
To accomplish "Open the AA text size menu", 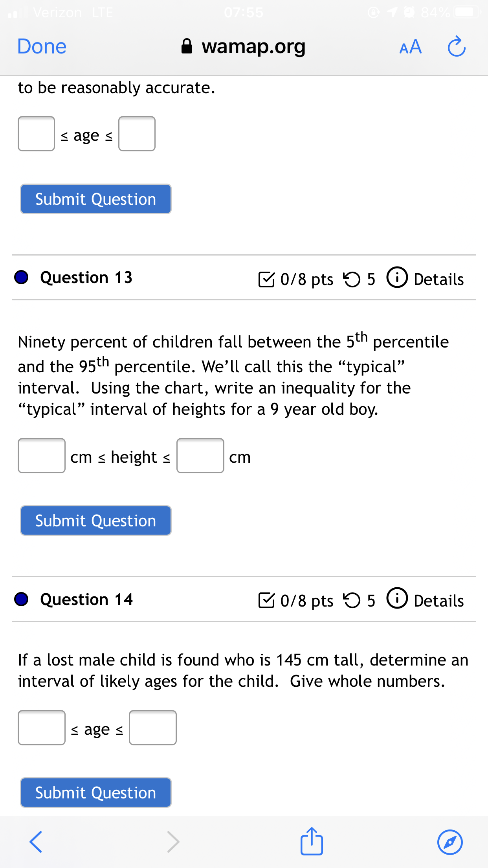I will (411, 47).
